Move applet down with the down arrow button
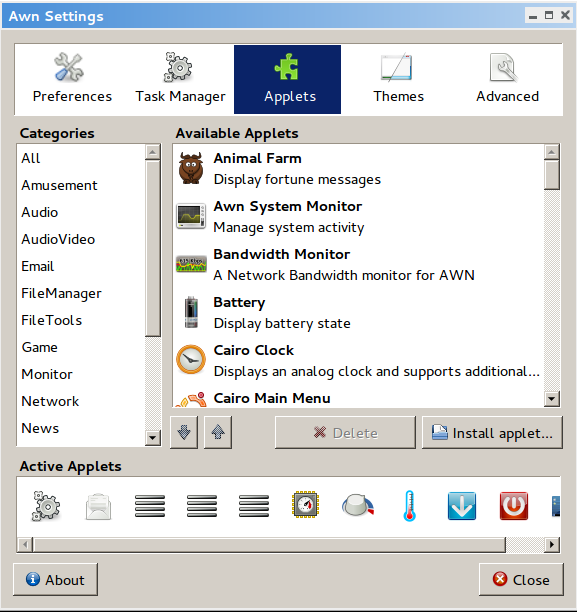This screenshot has height=612, width=577. (x=184, y=432)
